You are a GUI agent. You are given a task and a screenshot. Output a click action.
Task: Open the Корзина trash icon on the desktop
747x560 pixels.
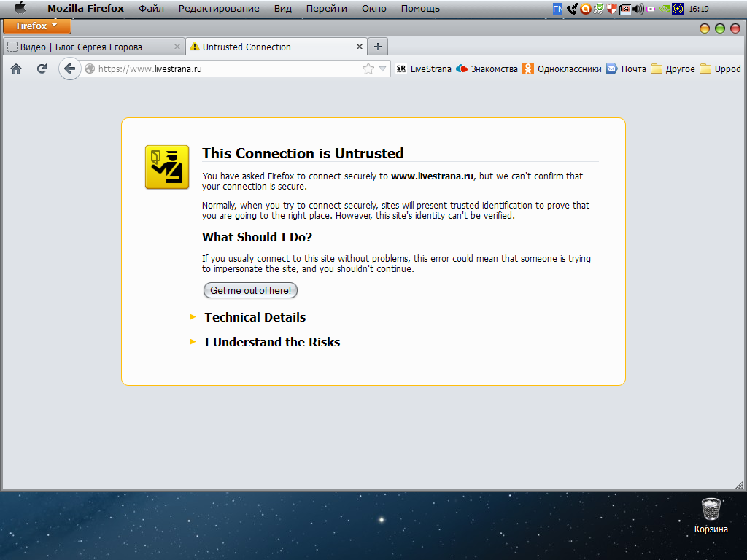(711, 508)
